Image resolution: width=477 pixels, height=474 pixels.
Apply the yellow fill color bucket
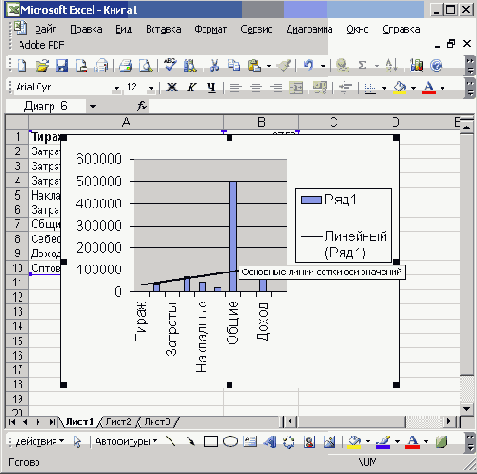pos(400,88)
